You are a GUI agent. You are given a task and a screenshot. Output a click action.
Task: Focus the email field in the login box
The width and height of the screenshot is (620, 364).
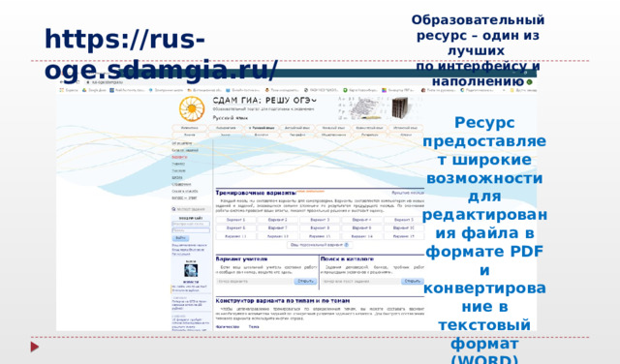coord(191,224)
